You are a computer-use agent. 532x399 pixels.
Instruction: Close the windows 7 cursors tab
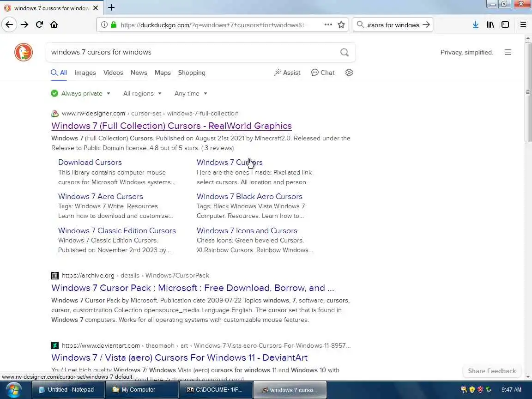(96, 8)
